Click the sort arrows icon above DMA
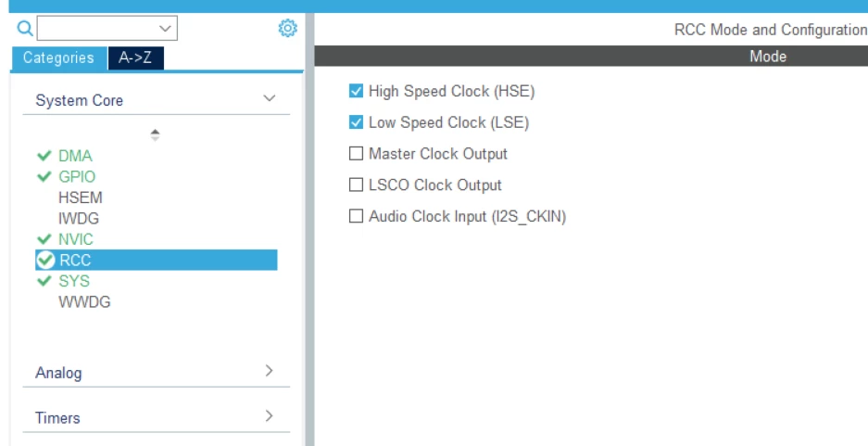Screen dimensions: 868x446 pos(155,134)
